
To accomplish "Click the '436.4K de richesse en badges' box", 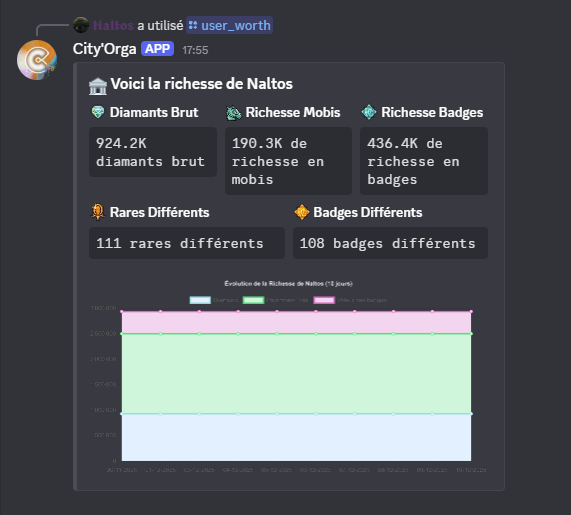I will [x=424, y=161].
